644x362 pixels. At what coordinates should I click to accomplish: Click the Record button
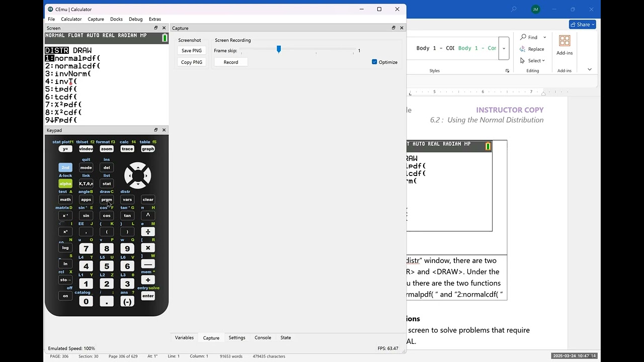(231, 62)
